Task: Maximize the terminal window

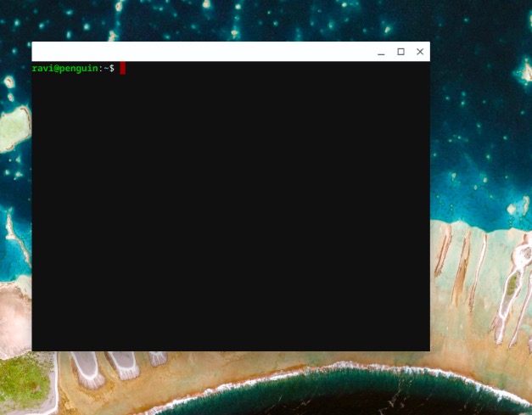Action: tap(400, 52)
